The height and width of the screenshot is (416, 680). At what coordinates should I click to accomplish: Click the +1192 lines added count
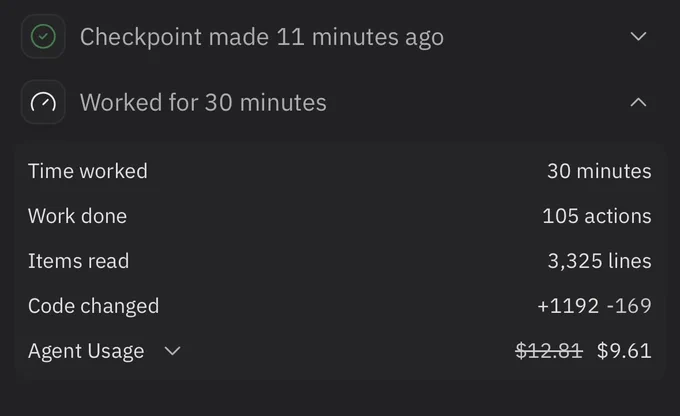(x=568, y=306)
